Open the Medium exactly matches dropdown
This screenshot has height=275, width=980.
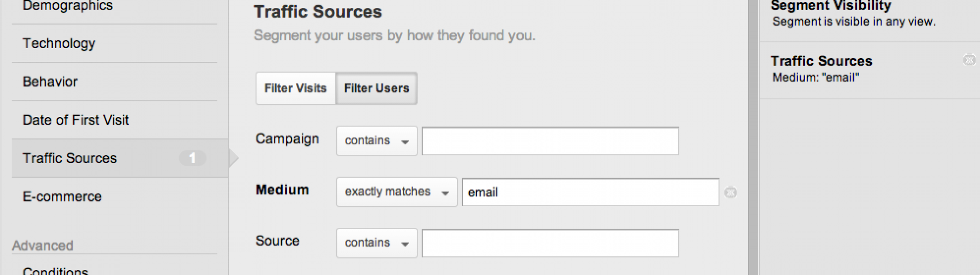[397, 192]
